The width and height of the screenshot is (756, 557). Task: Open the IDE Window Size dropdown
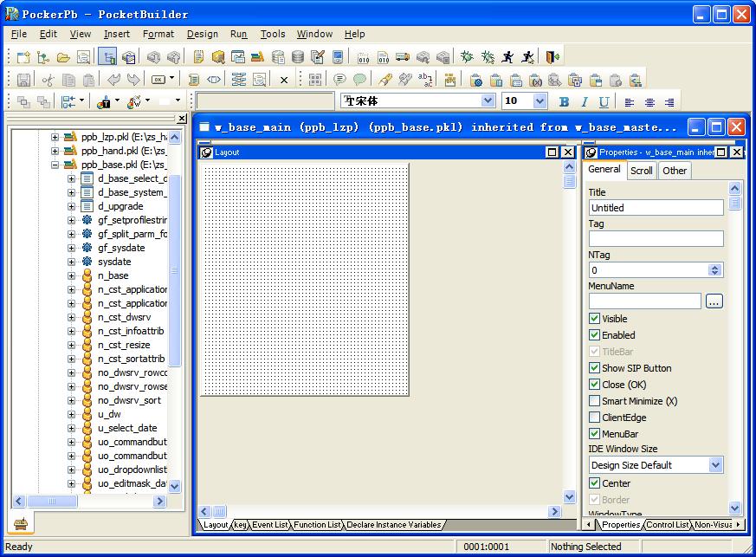tap(715, 465)
